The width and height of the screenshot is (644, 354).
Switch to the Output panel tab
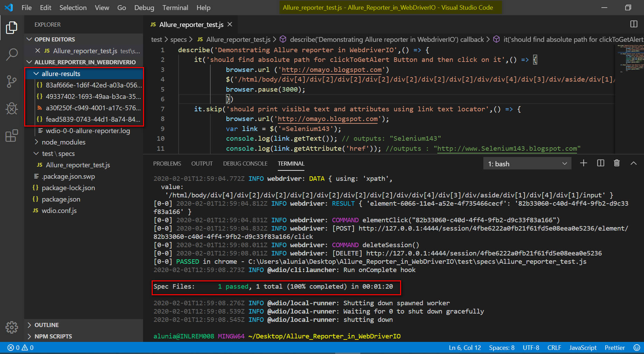[202, 164]
